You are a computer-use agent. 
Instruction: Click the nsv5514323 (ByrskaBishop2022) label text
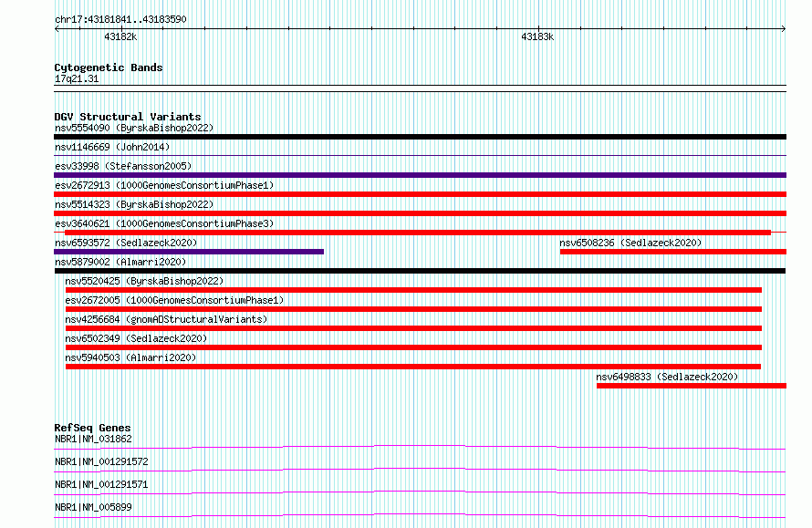(x=134, y=204)
